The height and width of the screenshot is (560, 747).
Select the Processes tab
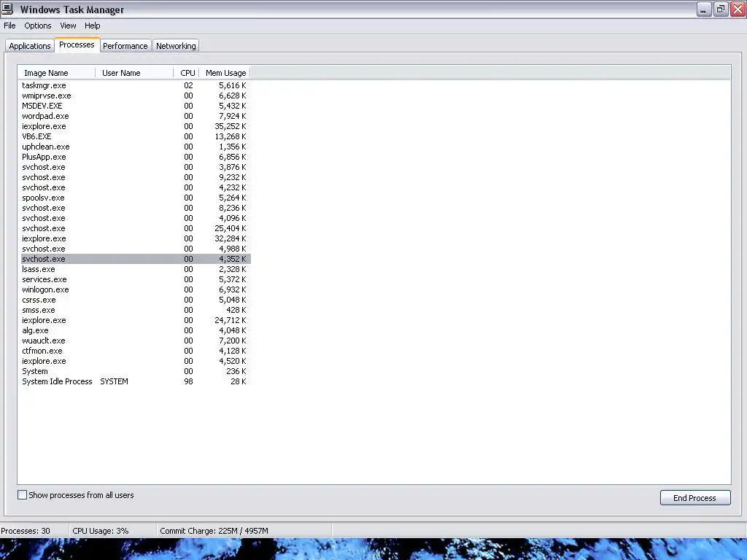[x=77, y=44]
